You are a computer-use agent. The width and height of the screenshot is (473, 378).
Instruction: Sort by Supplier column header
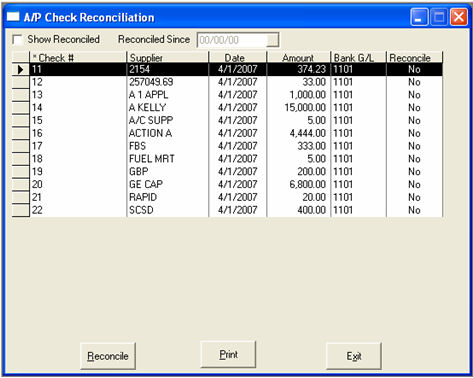click(168, 57)
